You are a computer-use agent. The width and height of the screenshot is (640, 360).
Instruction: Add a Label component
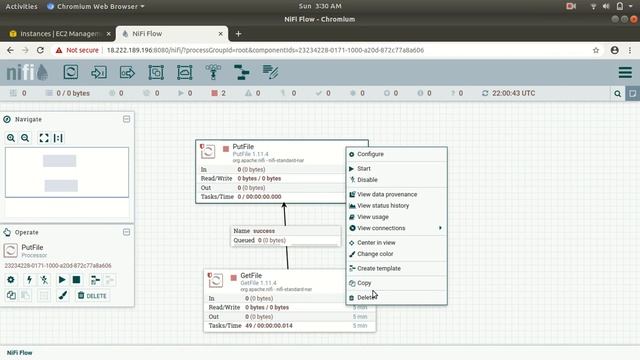coord(270,72)
